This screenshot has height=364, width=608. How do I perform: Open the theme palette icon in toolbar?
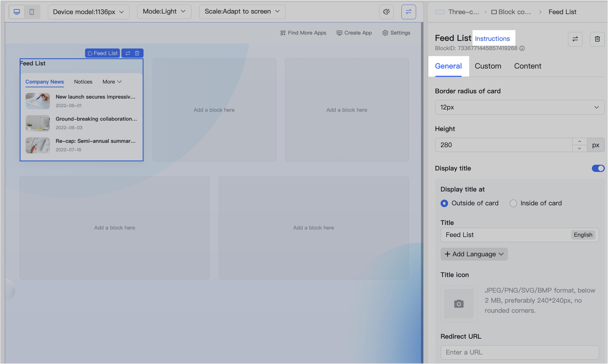[386, 12]
